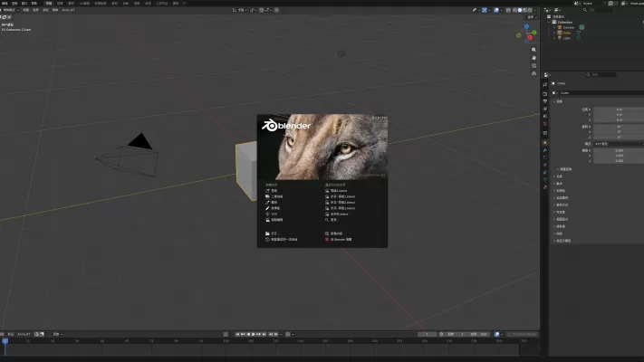Open the What's New link in splash
Screen dimensions: 644x362
coord(334,233)
